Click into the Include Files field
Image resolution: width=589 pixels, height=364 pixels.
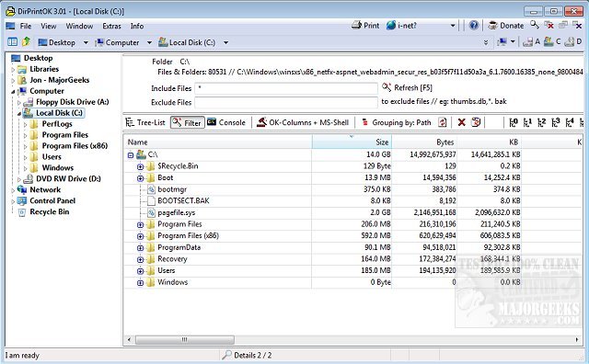click(x=286, y=88)
